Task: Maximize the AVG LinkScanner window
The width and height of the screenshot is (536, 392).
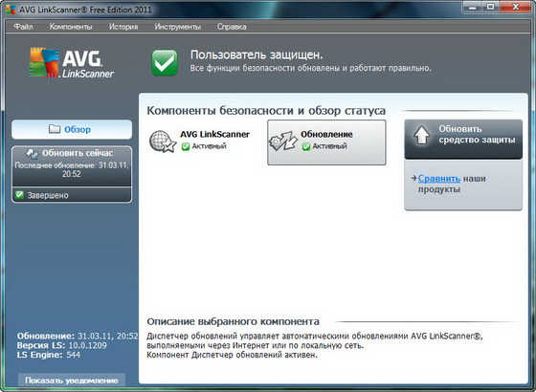Action: [490, 7]
